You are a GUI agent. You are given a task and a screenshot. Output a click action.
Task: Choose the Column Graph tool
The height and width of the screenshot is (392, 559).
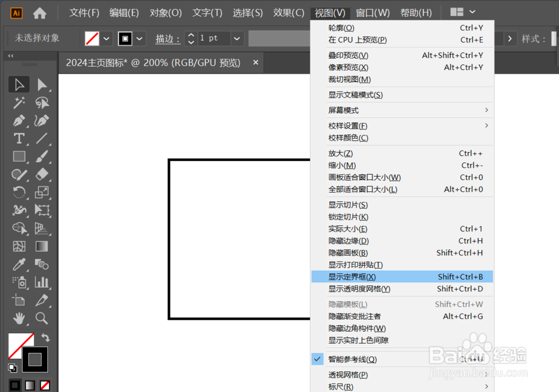(x=42, y=282)
